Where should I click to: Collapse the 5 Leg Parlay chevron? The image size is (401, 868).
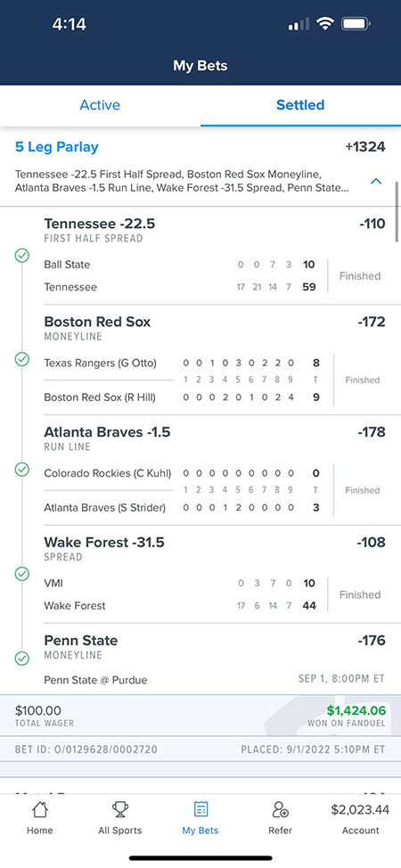point(376,181)
